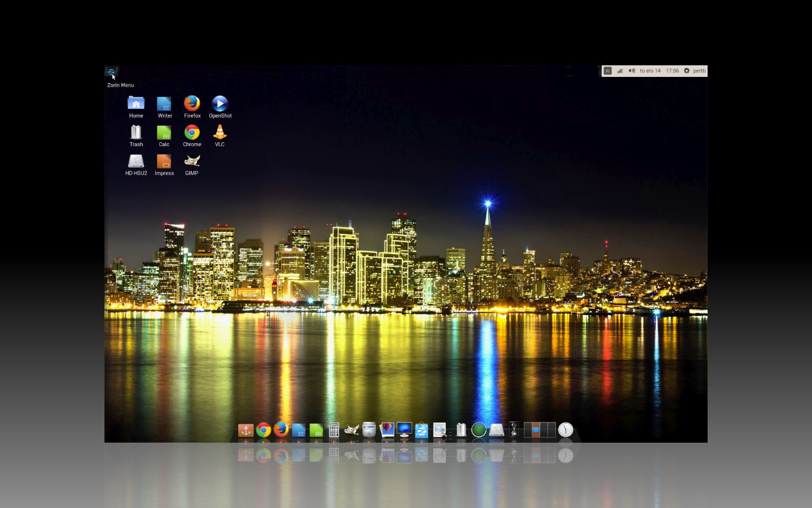Open the Fi keyboard layout indicator

click(x=608, y=71)
